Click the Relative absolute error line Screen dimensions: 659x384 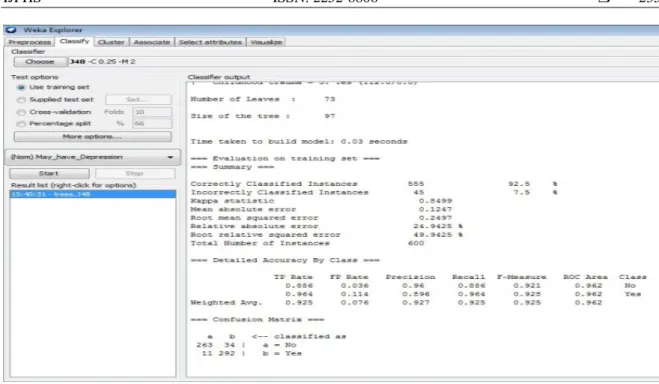click(x=327, y=226)
